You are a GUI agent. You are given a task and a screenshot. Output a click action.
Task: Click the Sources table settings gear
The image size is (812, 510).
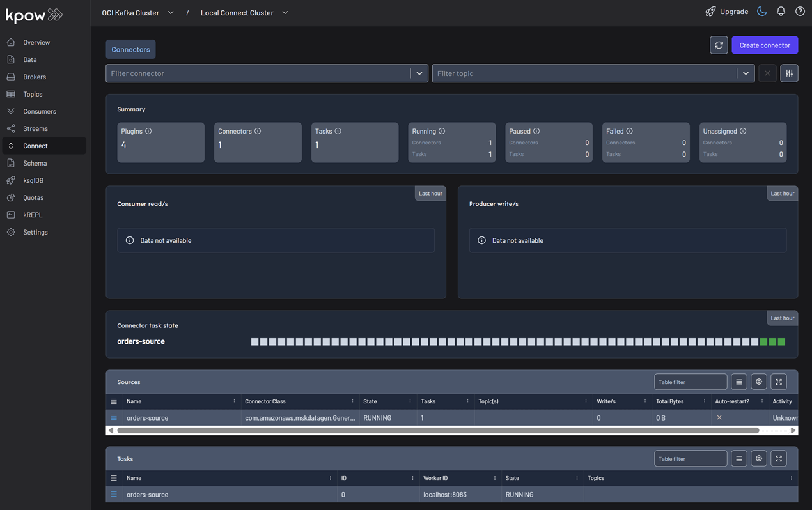click(x=759, y=382)
